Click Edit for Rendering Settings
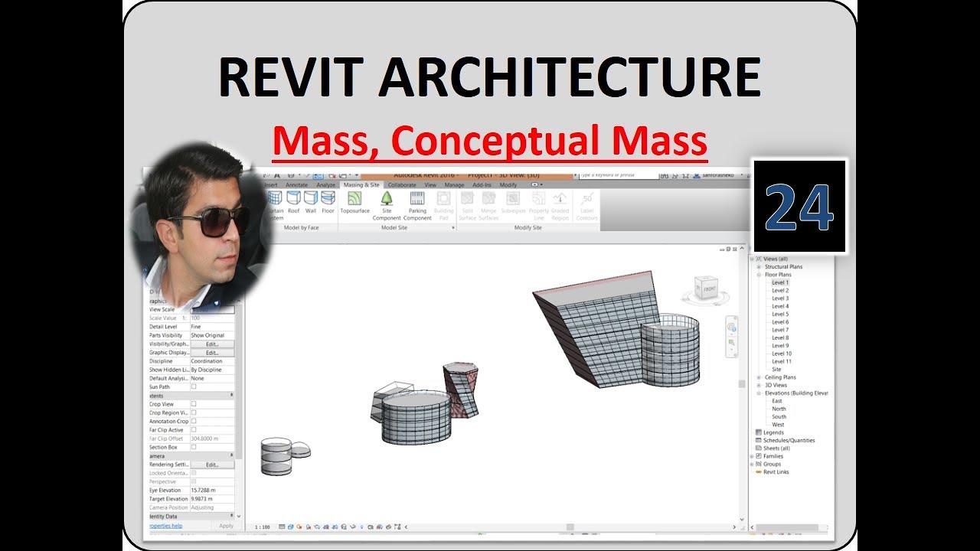Viewport: 980px width, 551px height. [212, 465]
